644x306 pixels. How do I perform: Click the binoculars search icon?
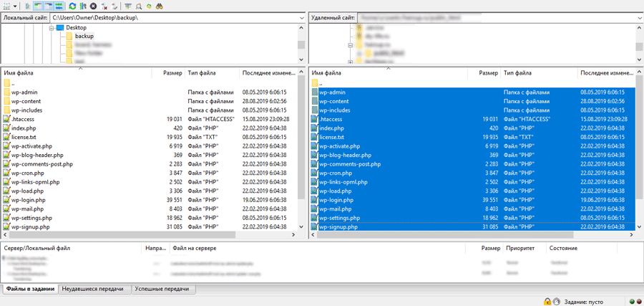(x=159, y=6)
